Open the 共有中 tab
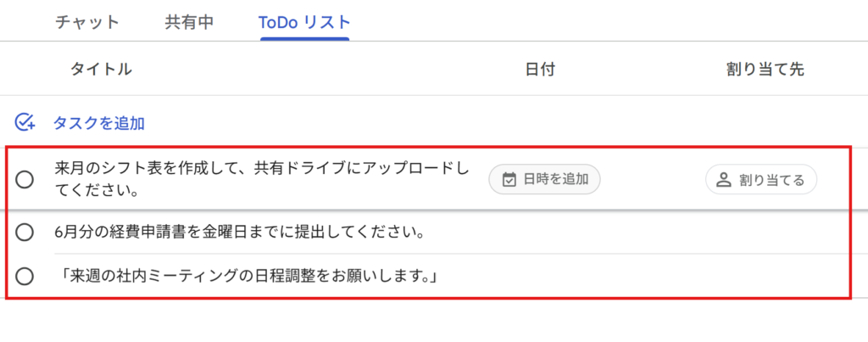This screenshot has width=868, height=342. tap(189, 22)
